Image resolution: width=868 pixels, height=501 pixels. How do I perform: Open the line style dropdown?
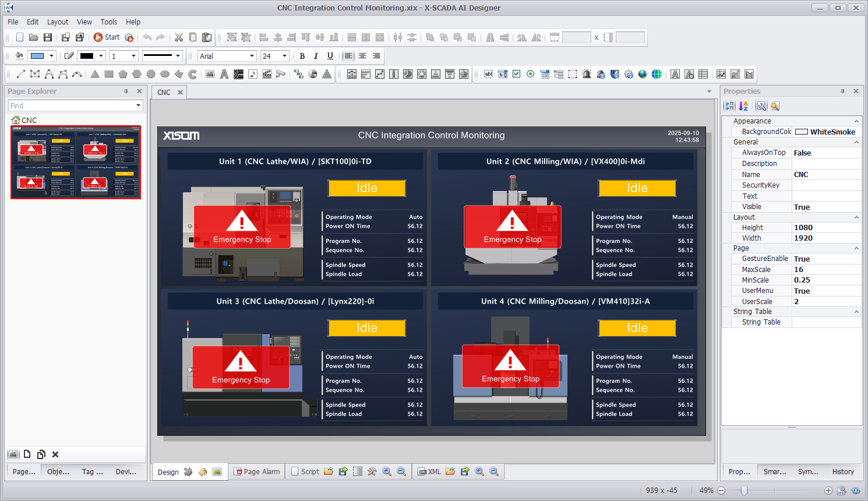(x=178, y=56)
